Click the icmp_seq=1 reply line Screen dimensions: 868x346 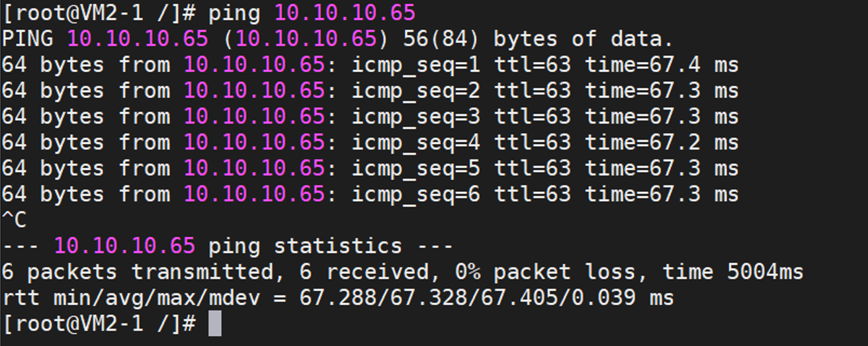(x=370, y=65)
